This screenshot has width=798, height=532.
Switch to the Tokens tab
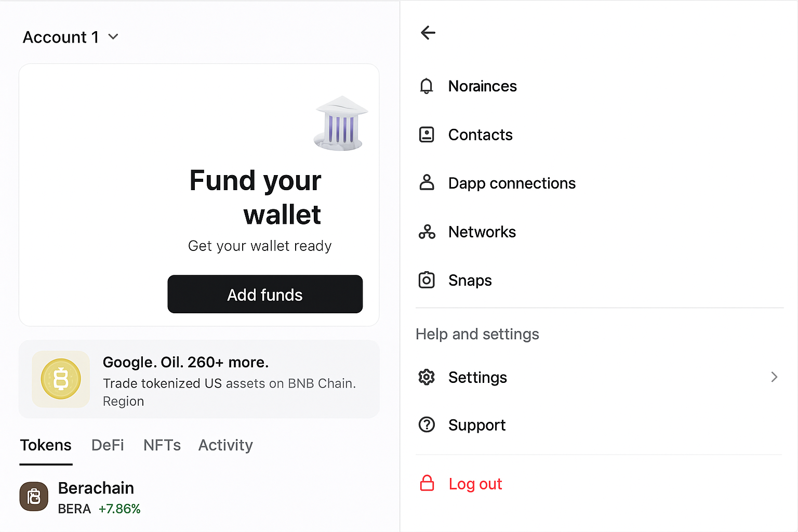point(46,445)
